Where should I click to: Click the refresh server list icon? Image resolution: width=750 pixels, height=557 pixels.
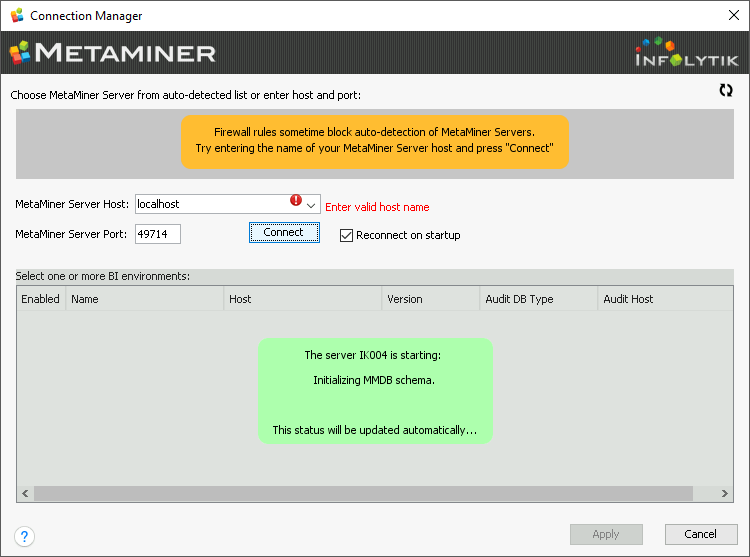coord(726,90)
